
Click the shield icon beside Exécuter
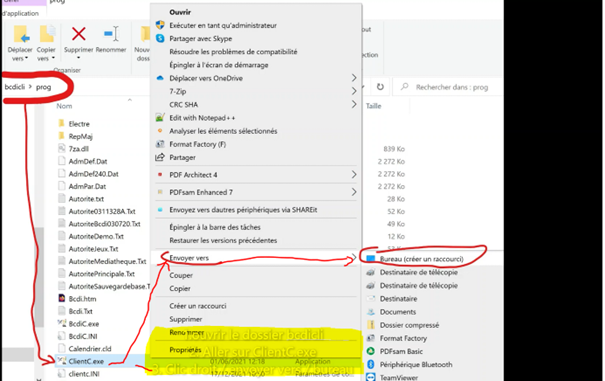(x=160, y=25)
